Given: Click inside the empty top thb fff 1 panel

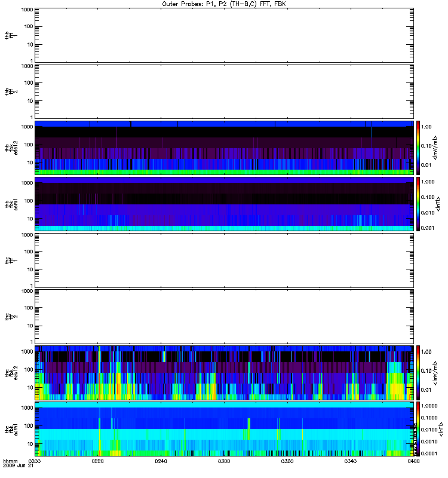Looking at the screenshot, I should pyautogui.click(x=225, y=35).
